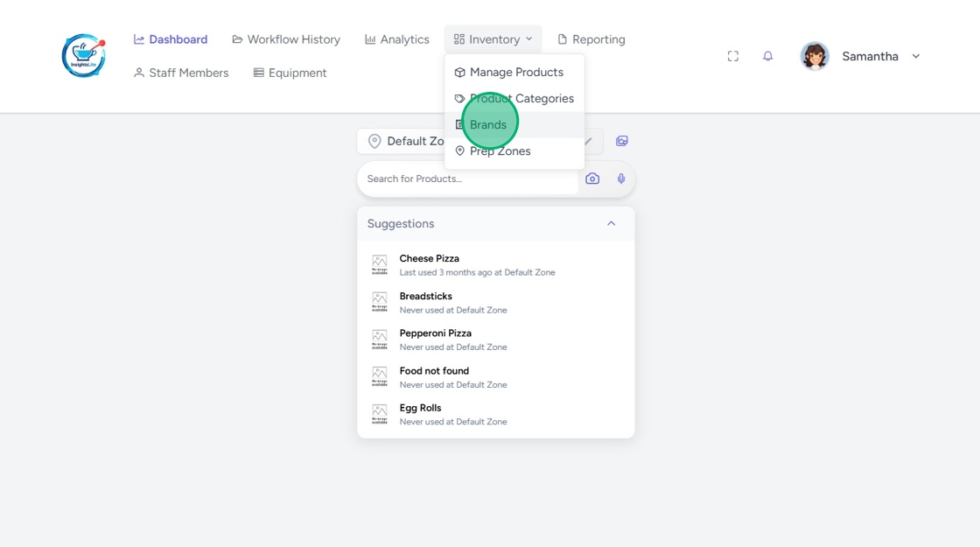Viewport: 980px width, 547px height.
Task: Select the Breadsticks suggestion
Action: coord(495,303)
